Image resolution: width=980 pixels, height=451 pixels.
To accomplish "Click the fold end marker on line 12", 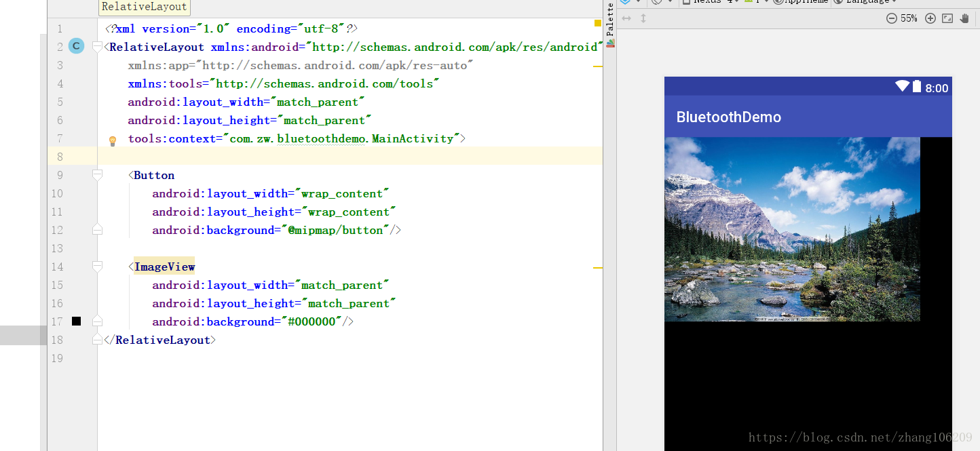I will [x=97, y=230].
